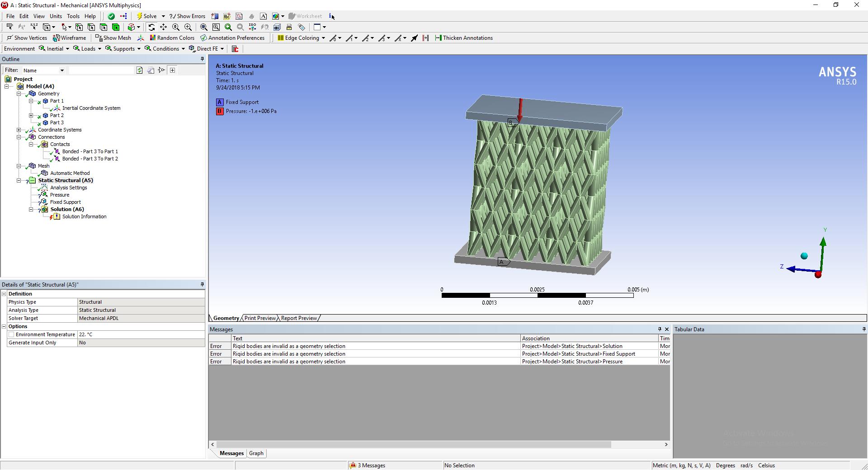The height and width of the screenshot is (470, 868).
Task: Select the Edge selection filter
Action: tap(91, 27)
